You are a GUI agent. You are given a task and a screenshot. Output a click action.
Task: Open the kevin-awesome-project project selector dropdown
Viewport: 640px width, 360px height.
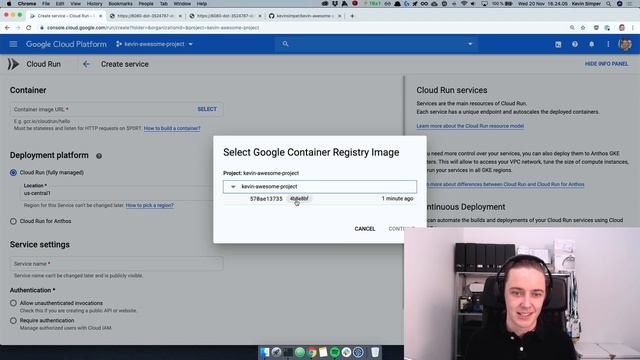coord(154,44)
